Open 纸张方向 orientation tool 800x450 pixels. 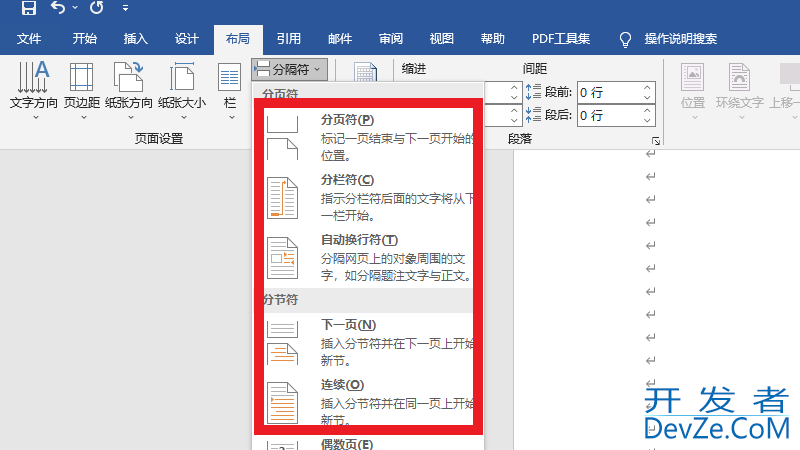(129, 91)
